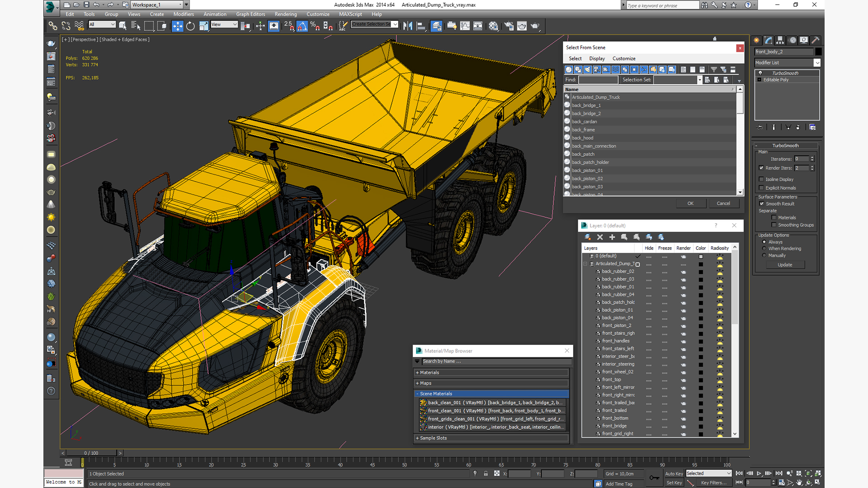Toggle the Smooth Result checkbox
Image resolution: width=868 pixels, height=488 pixels.
tap(762, 204)
